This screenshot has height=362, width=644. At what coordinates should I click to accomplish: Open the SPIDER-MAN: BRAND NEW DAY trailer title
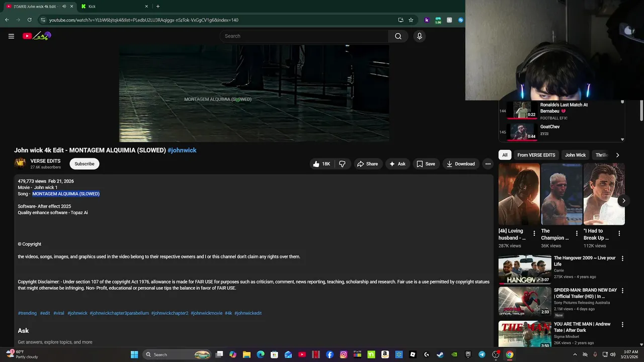coord(585,293)
